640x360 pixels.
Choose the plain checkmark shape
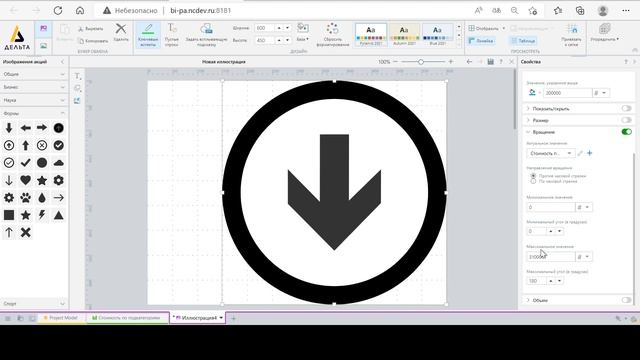click(x=25, y=163)
